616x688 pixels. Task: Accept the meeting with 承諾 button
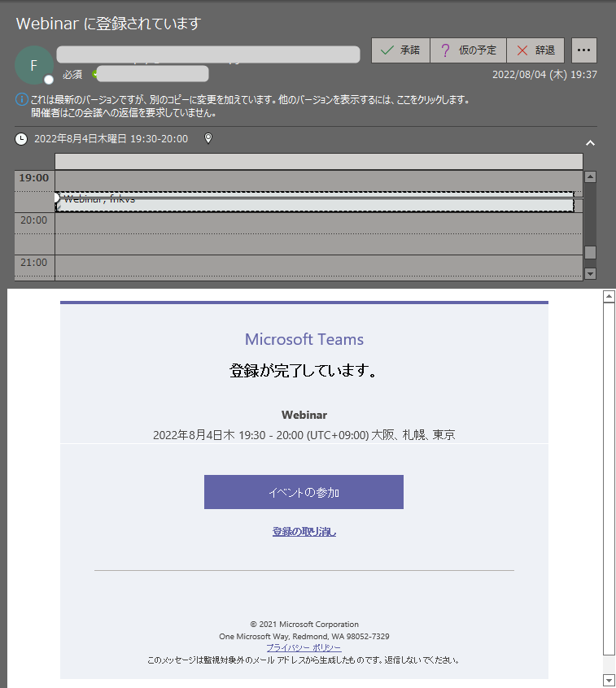coord(400,50)
